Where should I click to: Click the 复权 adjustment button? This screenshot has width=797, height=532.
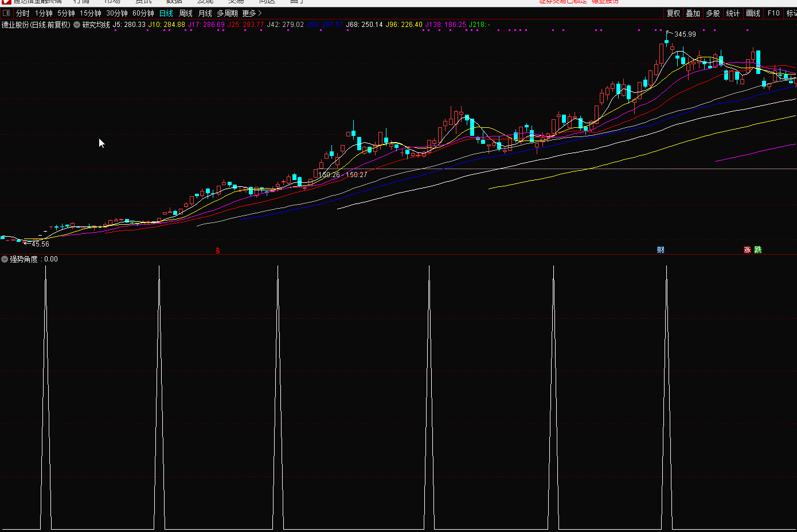click(673, 13)
